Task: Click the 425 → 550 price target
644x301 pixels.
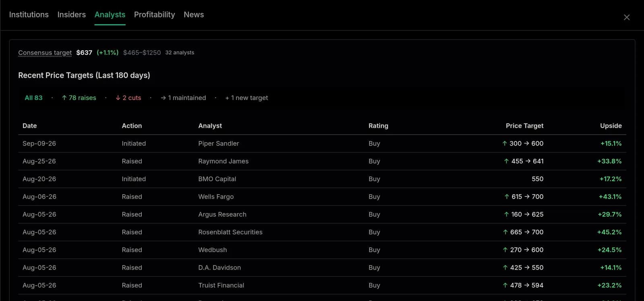Action: 523,268
